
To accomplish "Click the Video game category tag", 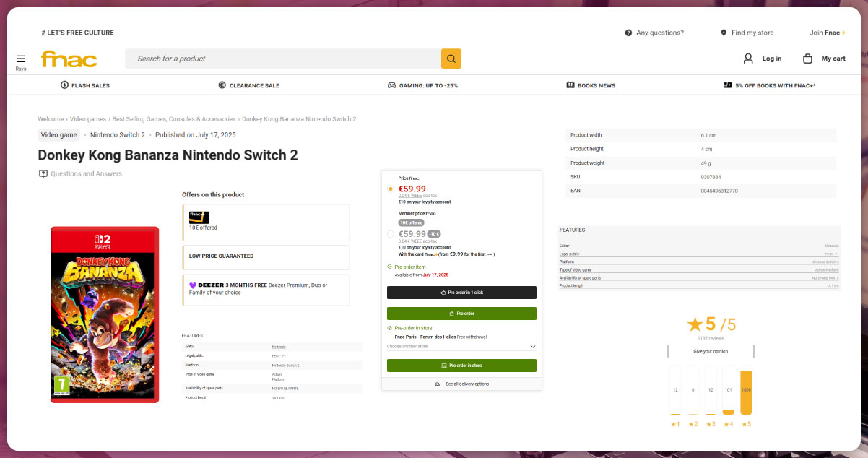I will point(59,134).
